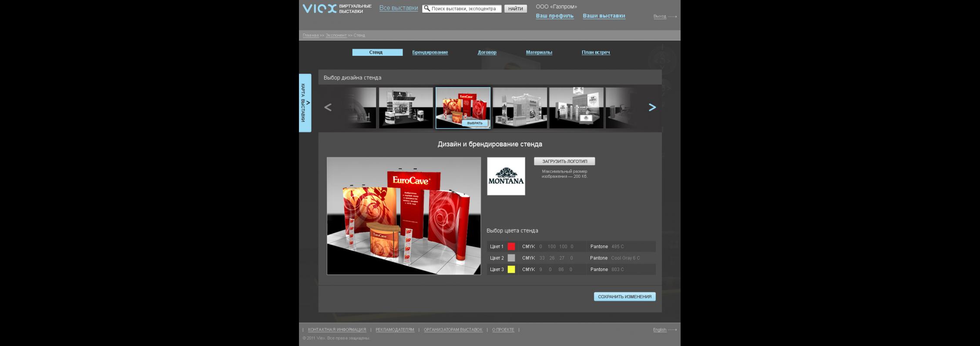
Task: Open О проекте footer link
Action: pos(503,330)
